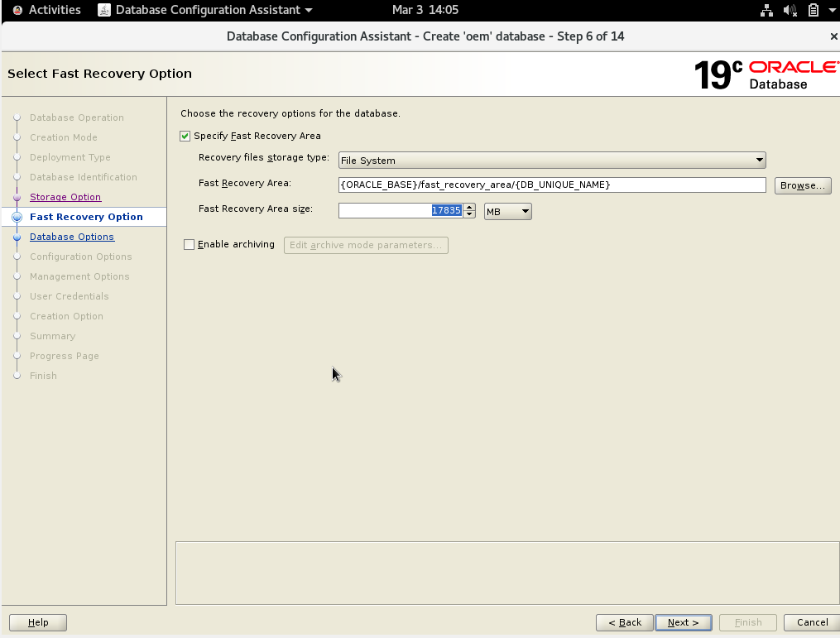The width and height of the screenshot is (840, 638).
Task: Select Fast Recovery Option step
Action: pos(86,217)
